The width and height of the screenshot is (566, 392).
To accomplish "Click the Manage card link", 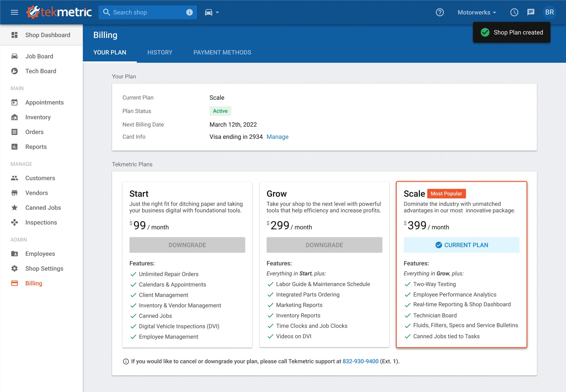I will [x=277, y=137].
